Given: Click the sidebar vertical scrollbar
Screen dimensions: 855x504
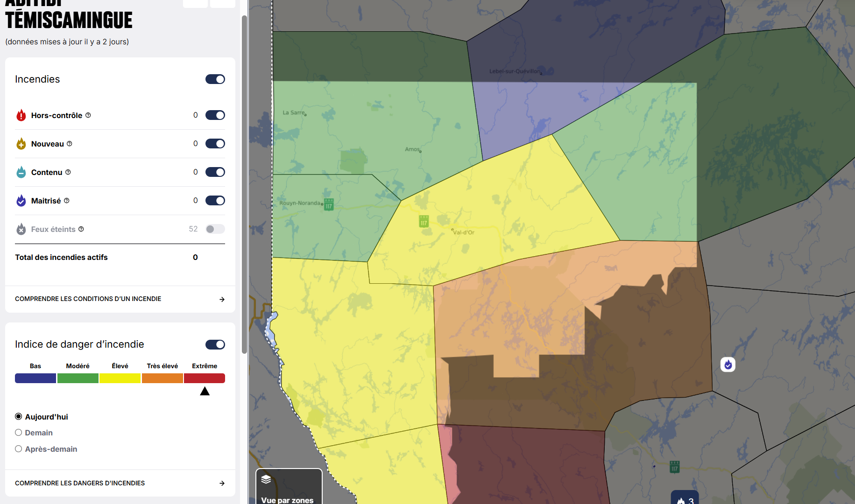Looking at the screenshot, I should point(244,187).
